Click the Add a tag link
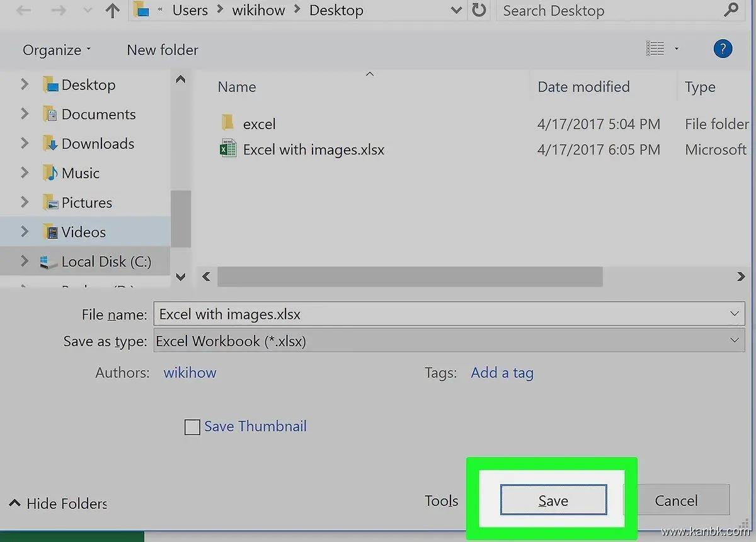Viewport: 756px width, 542px height. coord(501,373)
